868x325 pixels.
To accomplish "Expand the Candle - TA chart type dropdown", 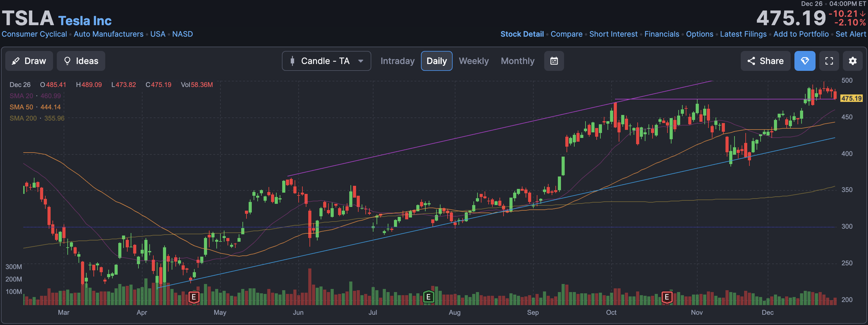I will coord(326,61).
